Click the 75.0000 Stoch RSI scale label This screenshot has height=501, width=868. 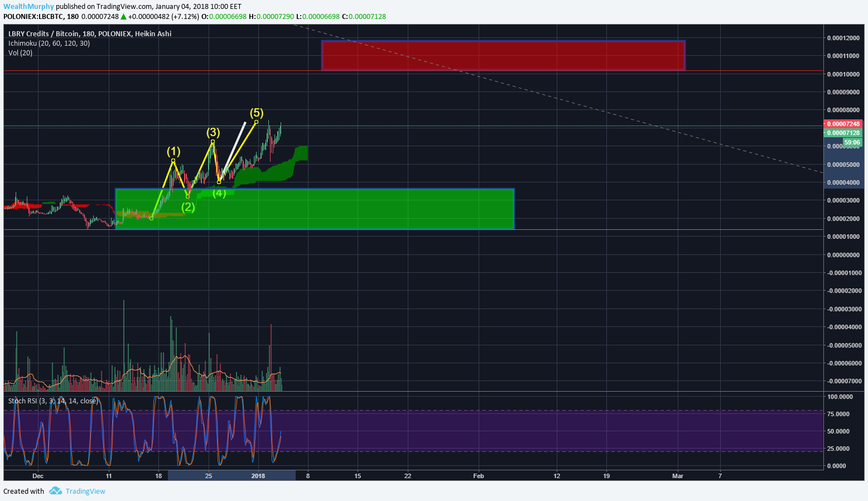pos(838,414)
